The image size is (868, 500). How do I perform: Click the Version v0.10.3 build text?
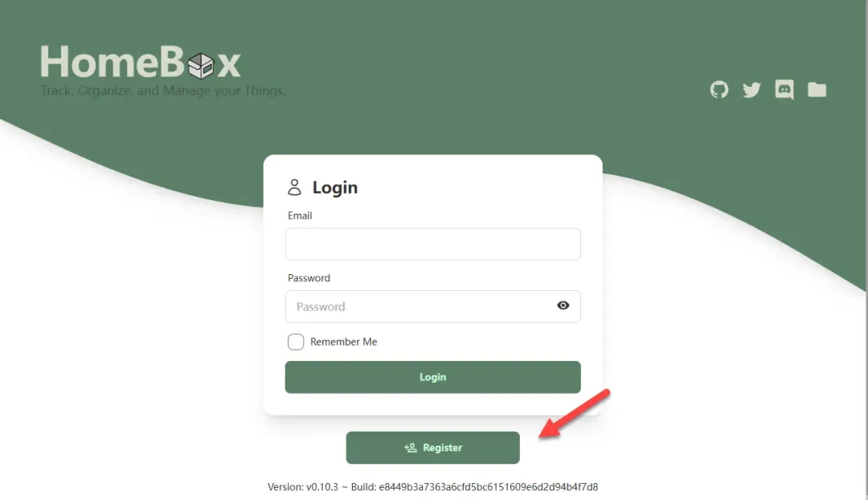coord(433,486)
